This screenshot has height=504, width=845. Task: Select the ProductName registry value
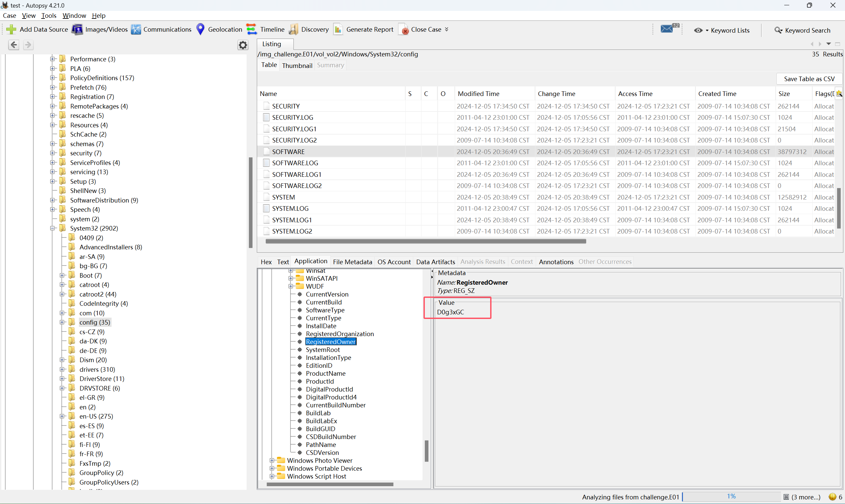pyautogui.click(x=325, y=374)
